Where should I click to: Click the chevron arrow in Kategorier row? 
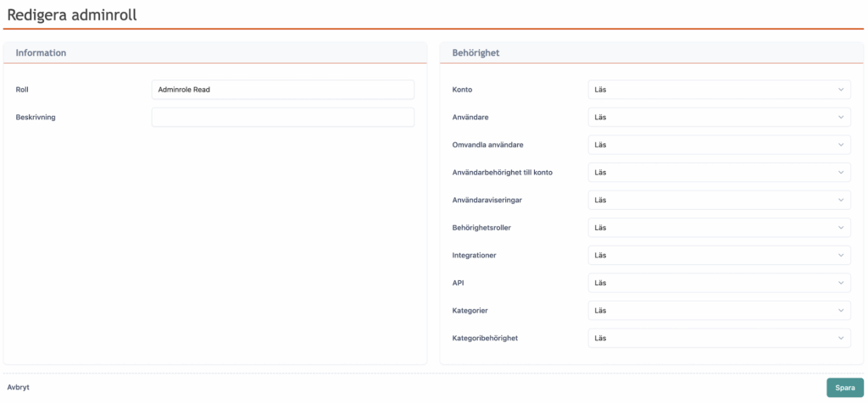841,311
